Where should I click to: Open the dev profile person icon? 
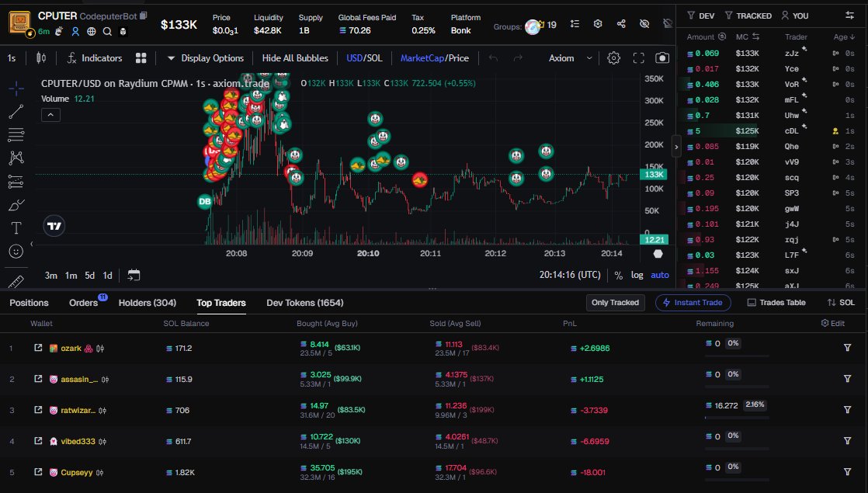coord(75,32)
